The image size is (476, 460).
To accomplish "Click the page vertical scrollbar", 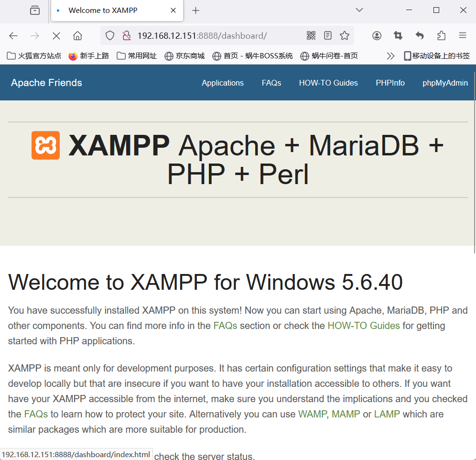I will [475, 163].
